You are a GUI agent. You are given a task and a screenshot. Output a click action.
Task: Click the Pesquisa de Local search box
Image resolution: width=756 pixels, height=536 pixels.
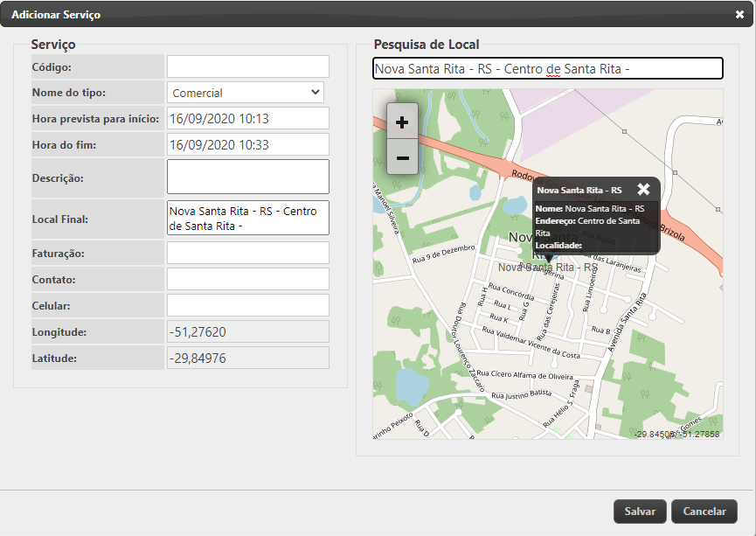pos(548,68)
